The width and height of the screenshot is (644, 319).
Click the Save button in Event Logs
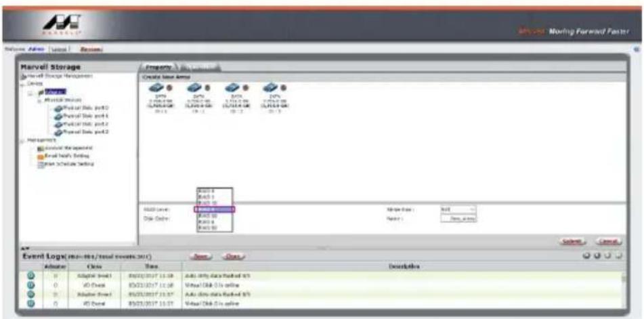click(200, 257)
